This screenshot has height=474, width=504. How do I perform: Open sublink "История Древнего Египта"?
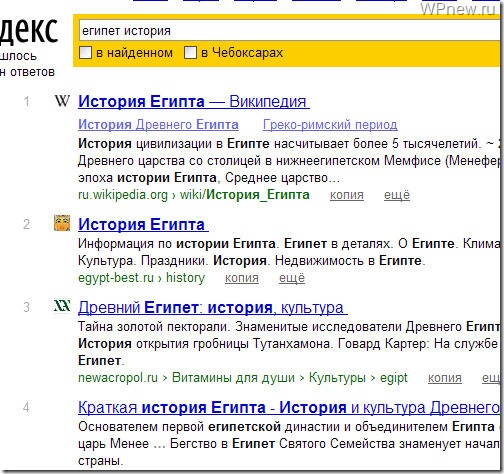(x=158, y=125)
